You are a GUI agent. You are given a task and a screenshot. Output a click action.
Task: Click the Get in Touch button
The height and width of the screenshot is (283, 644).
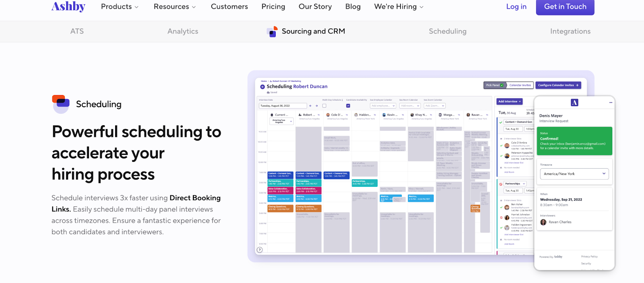pyautogui.click(x=565, y=7)
